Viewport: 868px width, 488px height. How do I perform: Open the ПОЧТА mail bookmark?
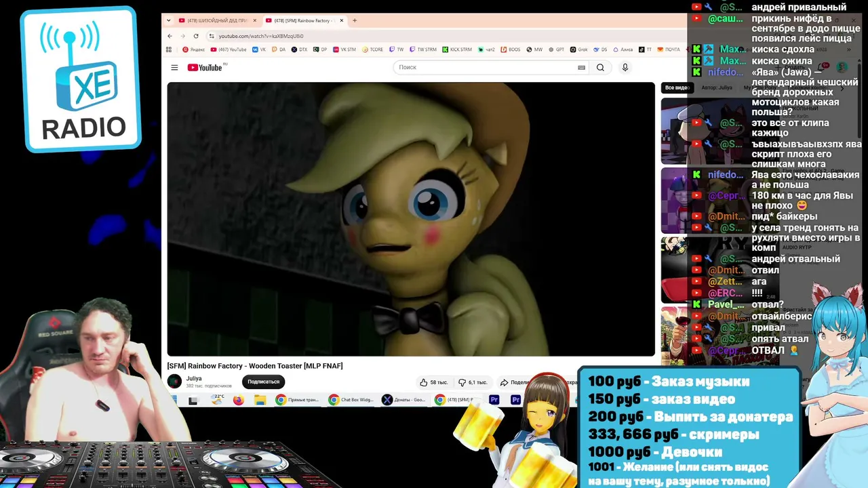669,49
